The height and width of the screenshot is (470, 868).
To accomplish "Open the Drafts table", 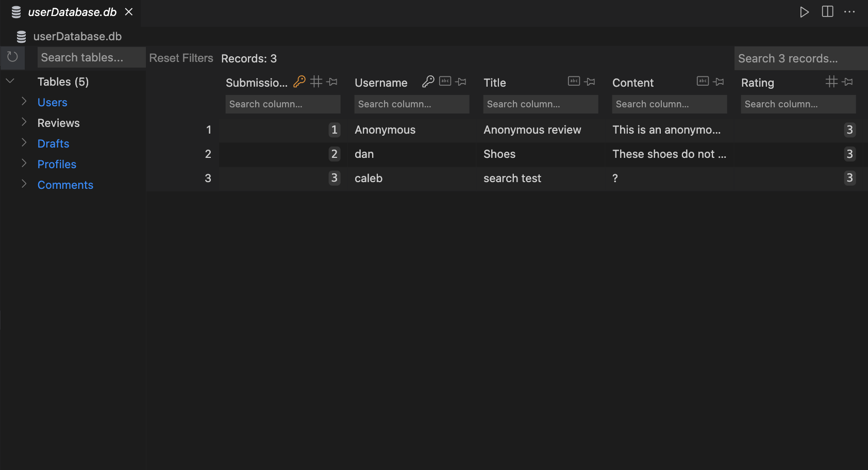I will click(x=54, y=143).
